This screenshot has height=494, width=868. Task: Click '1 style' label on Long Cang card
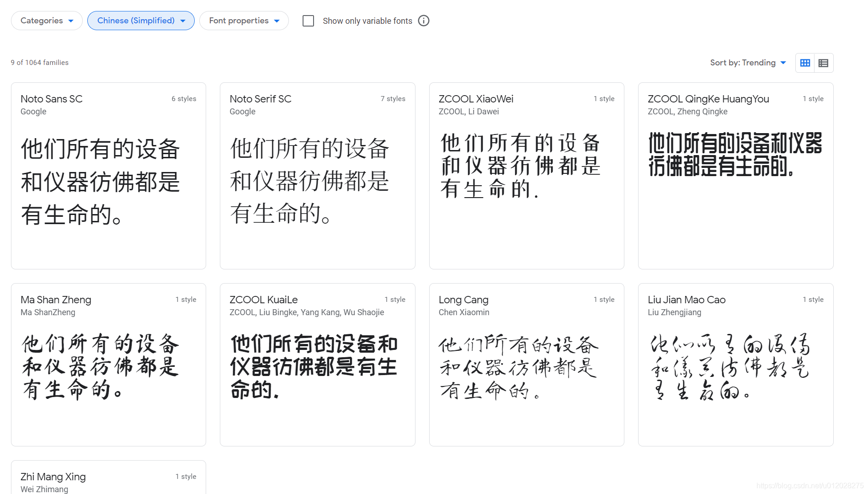[x=604, y=300]
